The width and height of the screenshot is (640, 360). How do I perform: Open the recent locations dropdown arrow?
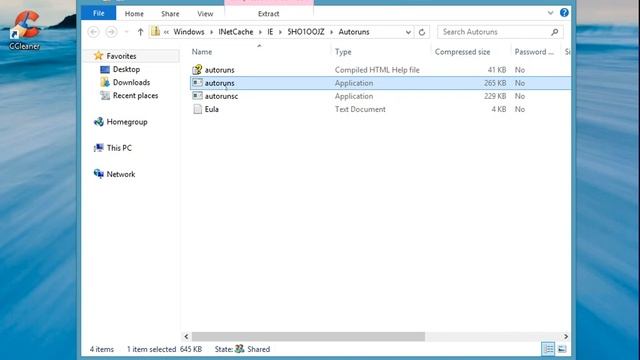click(x=127, y=32)
